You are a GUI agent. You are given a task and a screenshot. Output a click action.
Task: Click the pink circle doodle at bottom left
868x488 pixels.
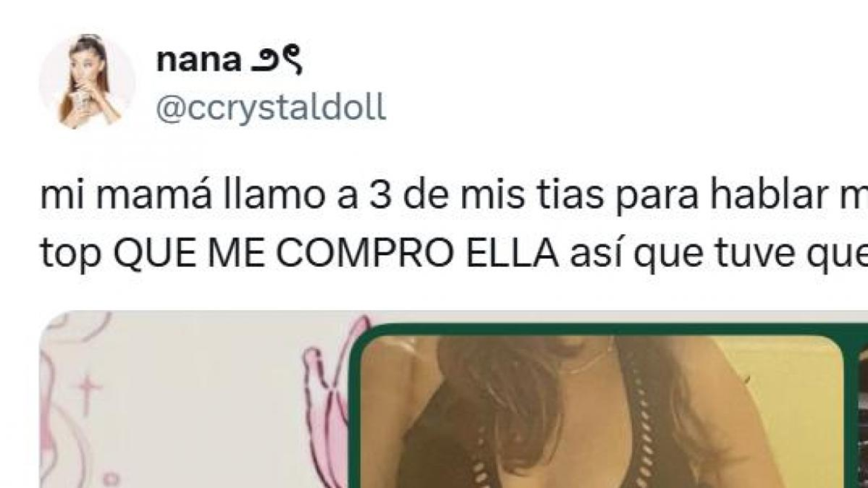[x=111, y=479]
